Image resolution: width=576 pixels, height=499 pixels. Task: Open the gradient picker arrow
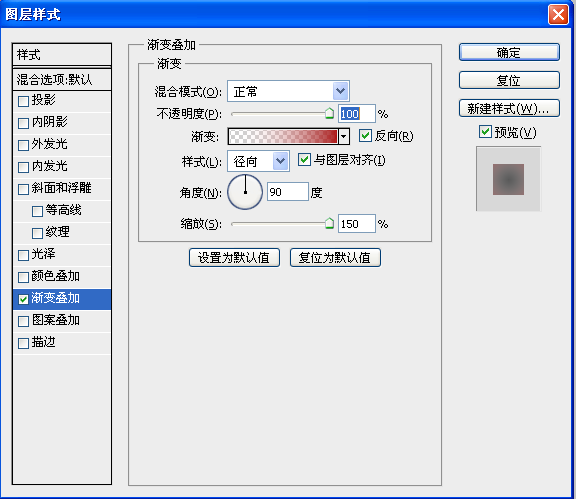coord(343,136)
